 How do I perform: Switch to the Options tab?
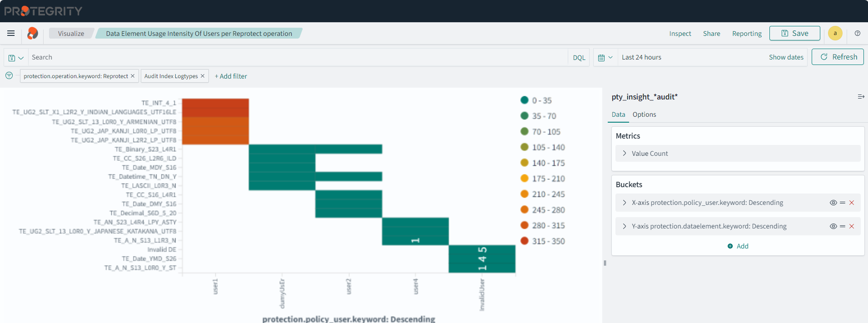[644, 114]
